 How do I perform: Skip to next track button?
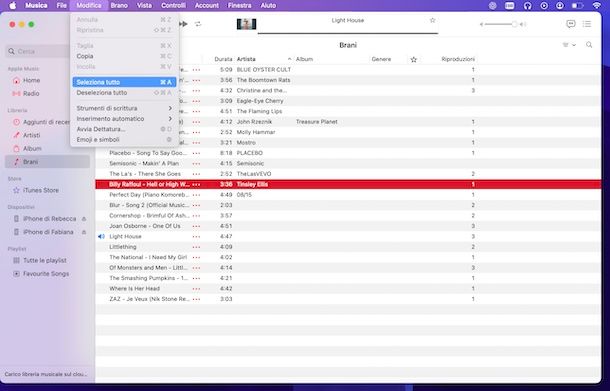(183, 24)
